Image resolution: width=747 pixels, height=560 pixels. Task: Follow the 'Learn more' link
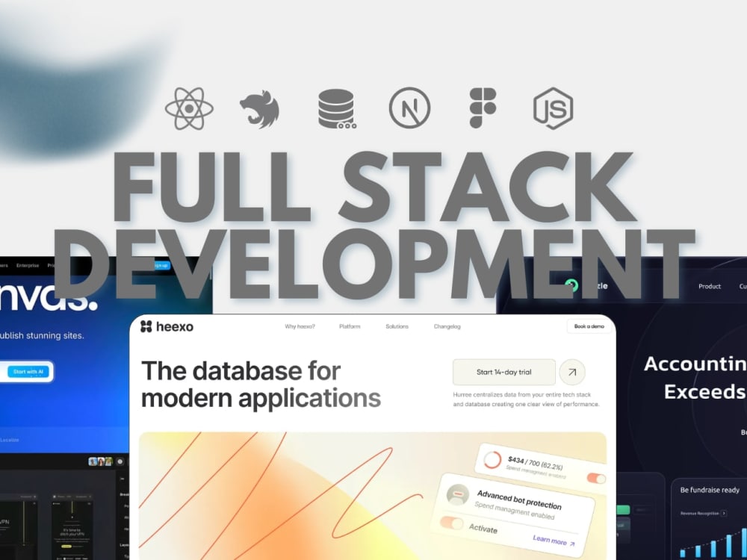pos(554,541)
